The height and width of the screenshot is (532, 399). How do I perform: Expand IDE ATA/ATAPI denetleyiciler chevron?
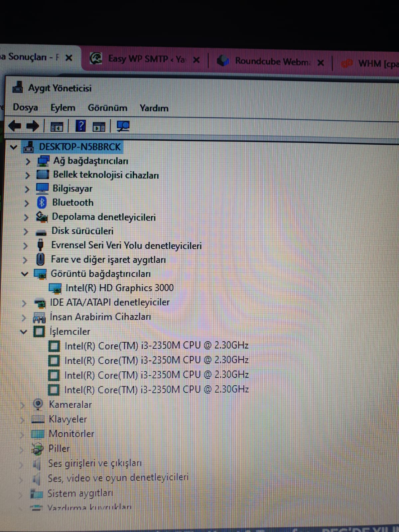click(x=24, y=303)
